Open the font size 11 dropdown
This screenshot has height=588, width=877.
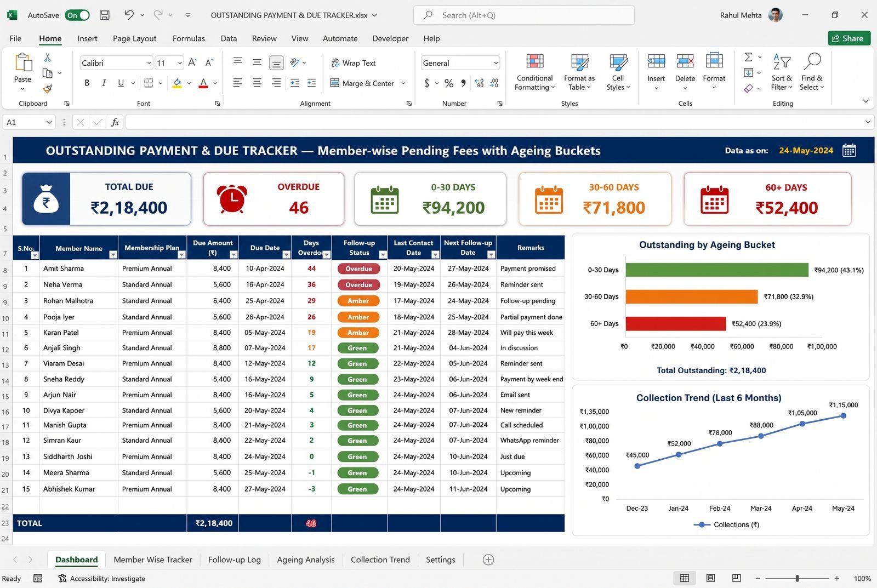tap(180, 63)
